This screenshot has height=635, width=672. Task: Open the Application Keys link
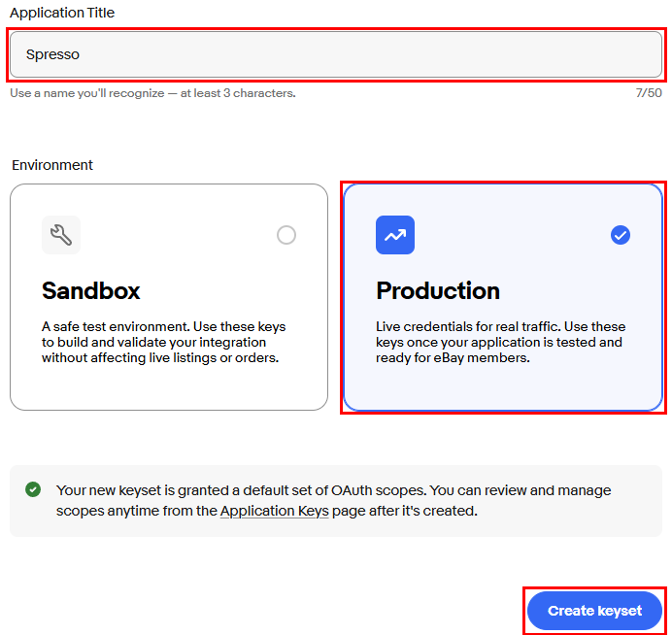tap(274, 511)
